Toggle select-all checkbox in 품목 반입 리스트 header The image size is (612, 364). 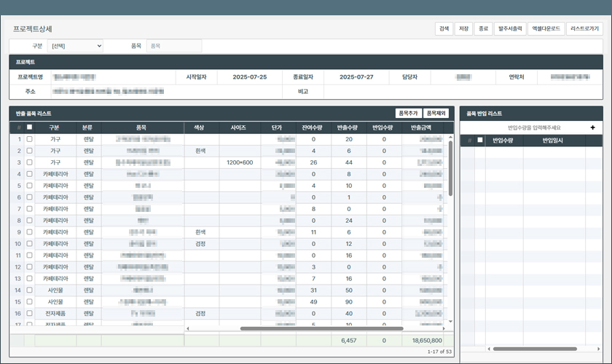(x=479, y=141)
